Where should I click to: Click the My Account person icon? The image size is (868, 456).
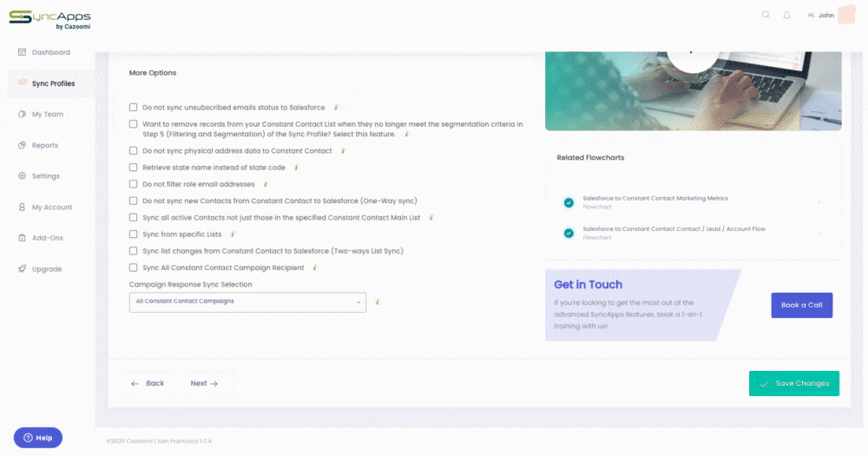[x=23, y=208]
